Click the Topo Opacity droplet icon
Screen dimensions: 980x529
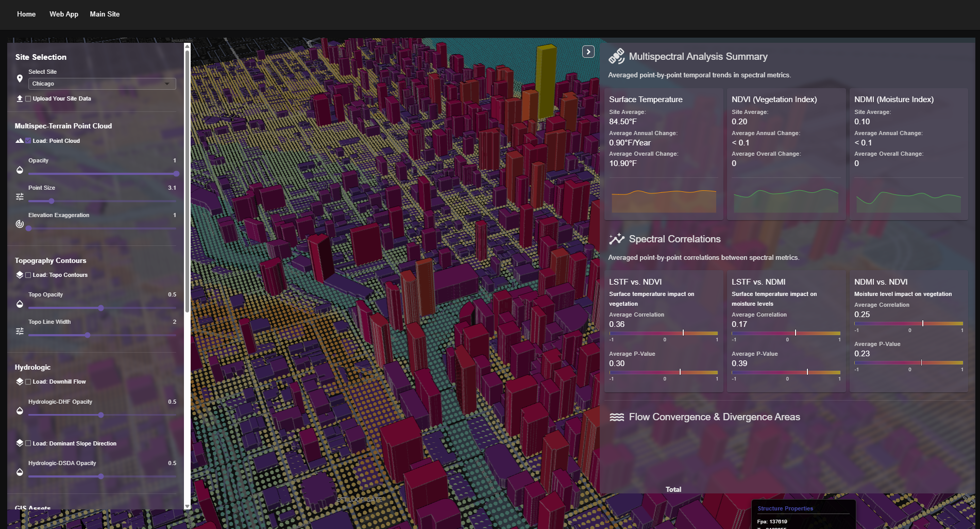(20, 304)
